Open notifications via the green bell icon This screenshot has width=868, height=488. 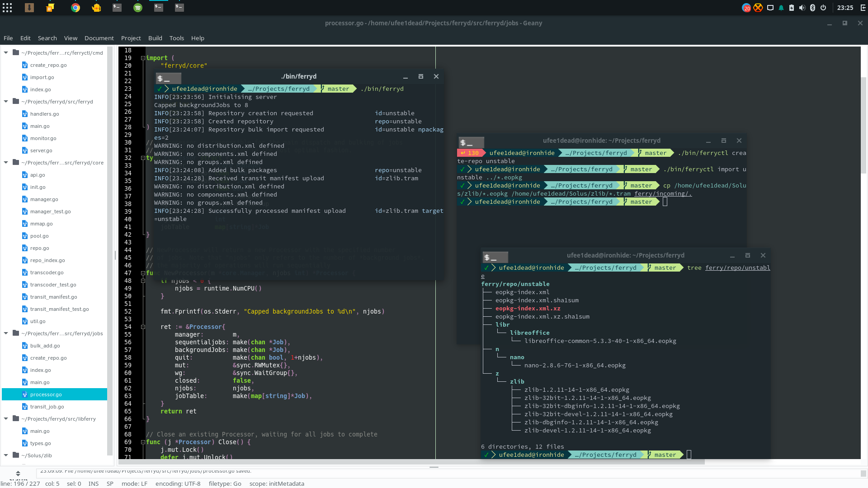781,8
